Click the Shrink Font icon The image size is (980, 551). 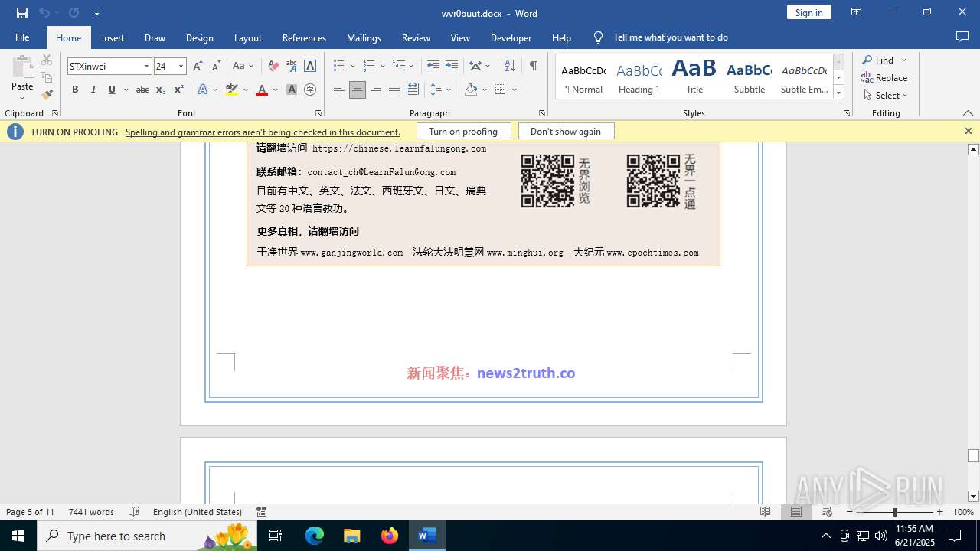pyautogui.click(x=216, y=67)
